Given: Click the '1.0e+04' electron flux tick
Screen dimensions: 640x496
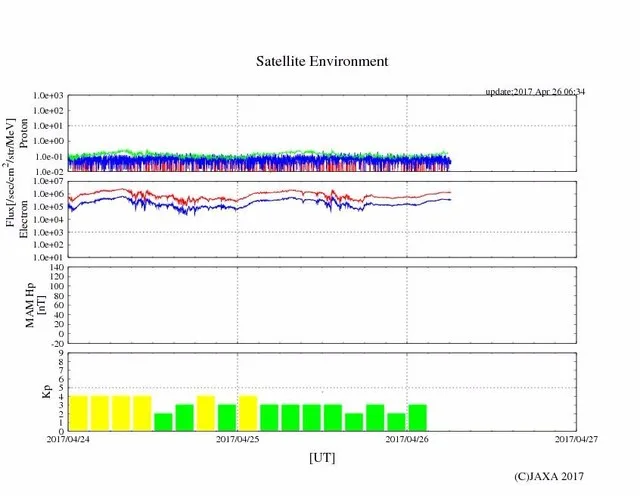Looking at the screenshot, I should (49, 220).
